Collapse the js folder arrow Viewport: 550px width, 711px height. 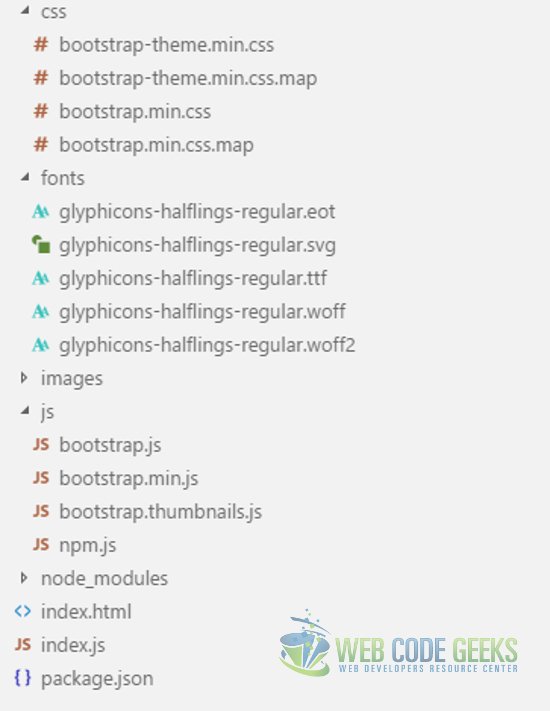(x=25, y=411)
